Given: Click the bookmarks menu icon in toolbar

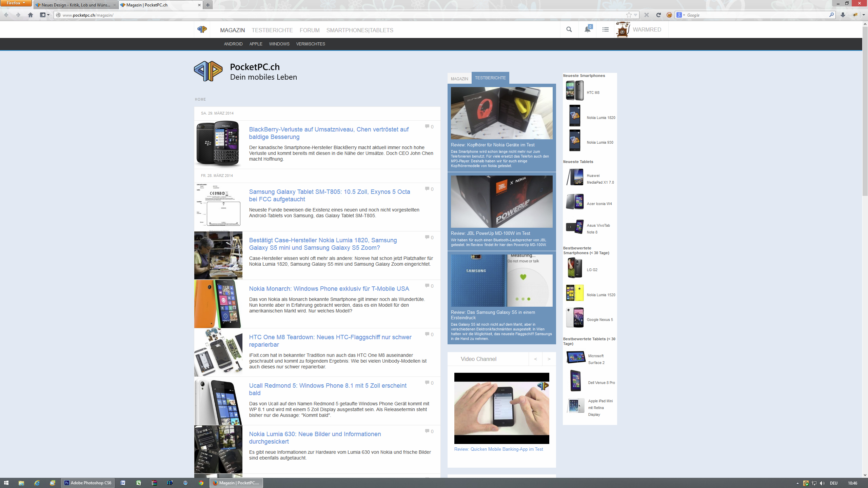Looking at the screenshot, I should 43,15.
